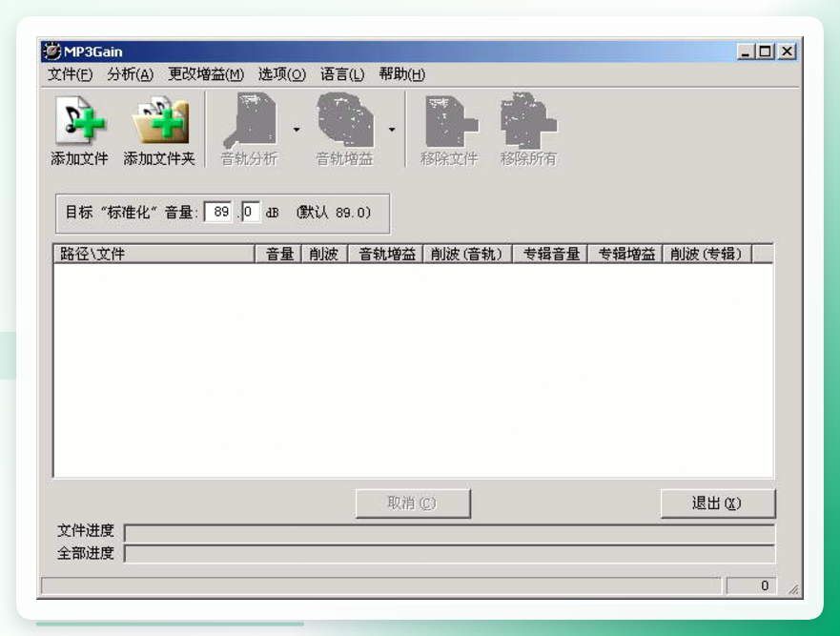This screenshot has height=636, width=840.
Task: Click the 取消(C) button
Action: click(x=413, y=503)
